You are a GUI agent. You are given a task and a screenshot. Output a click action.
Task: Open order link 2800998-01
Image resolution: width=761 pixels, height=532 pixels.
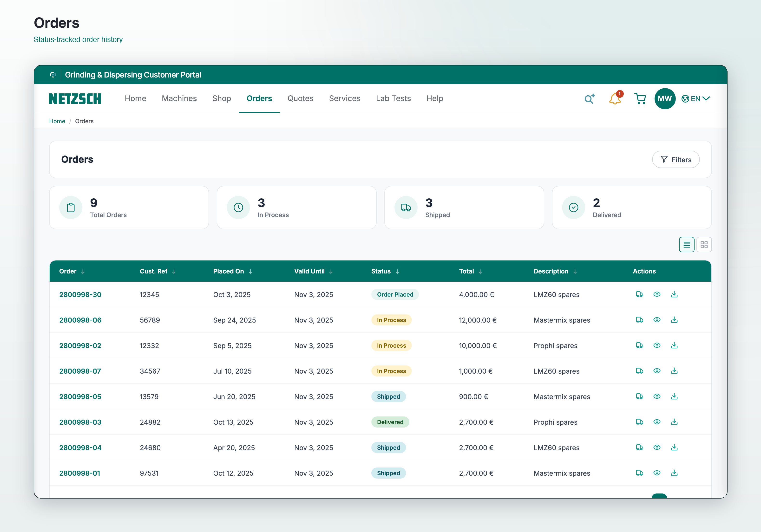79,473
